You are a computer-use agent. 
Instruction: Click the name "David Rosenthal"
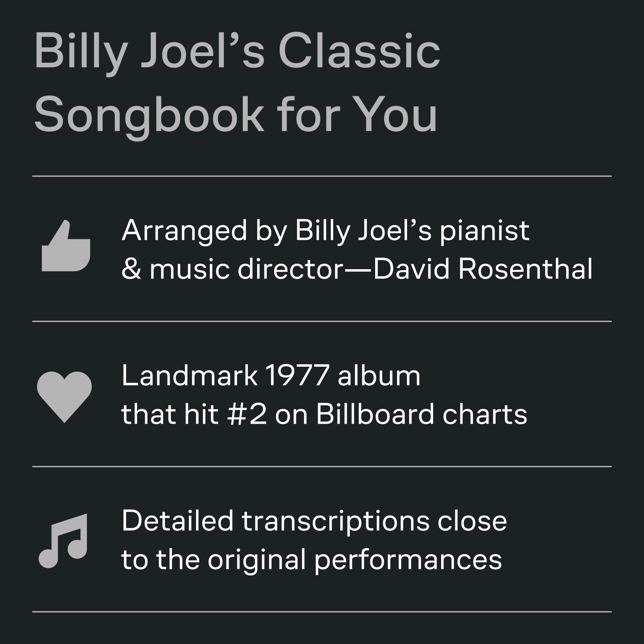(483, 269)
